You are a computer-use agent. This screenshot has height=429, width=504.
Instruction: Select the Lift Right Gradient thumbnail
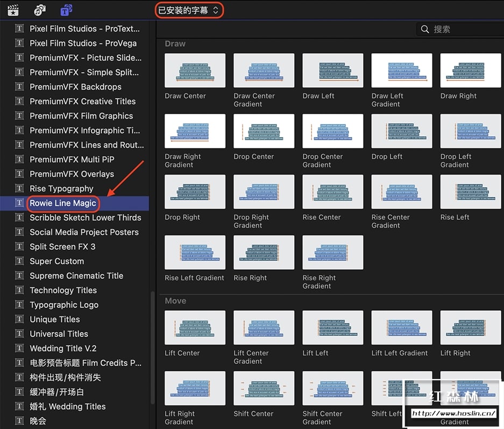(x=195, y=389)
